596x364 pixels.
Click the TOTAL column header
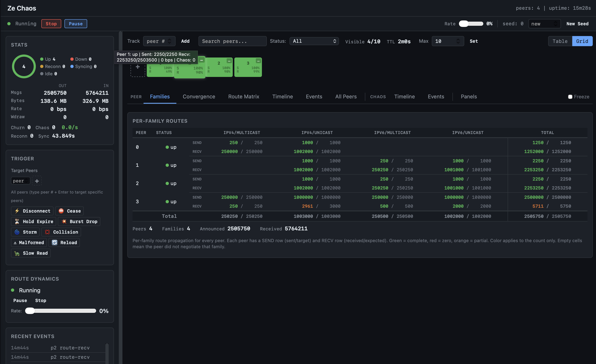(547, 133)
